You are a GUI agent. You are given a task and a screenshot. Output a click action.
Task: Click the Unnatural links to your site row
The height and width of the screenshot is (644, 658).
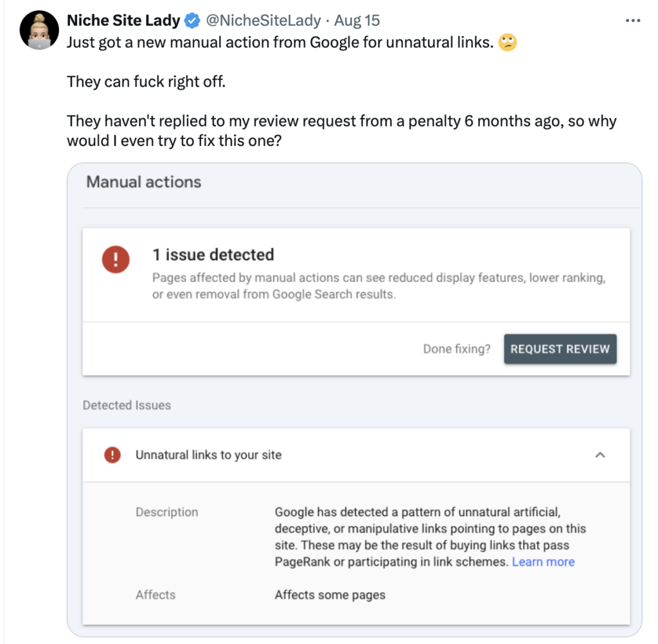(x=209, y=455)
